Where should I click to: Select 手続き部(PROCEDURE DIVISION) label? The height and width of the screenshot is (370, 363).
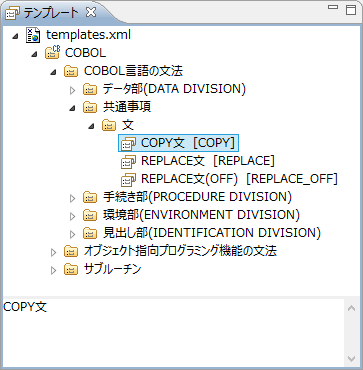pyautogui.click(x=197, y=197)
